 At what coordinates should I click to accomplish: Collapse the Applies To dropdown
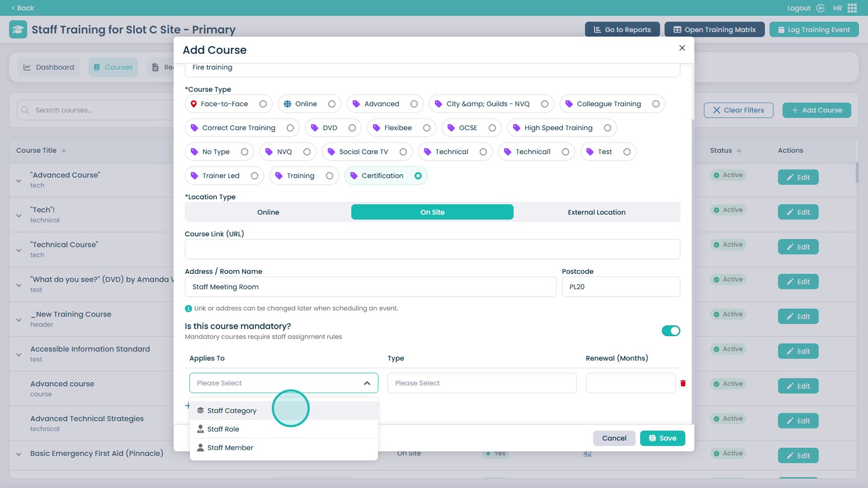367,383
